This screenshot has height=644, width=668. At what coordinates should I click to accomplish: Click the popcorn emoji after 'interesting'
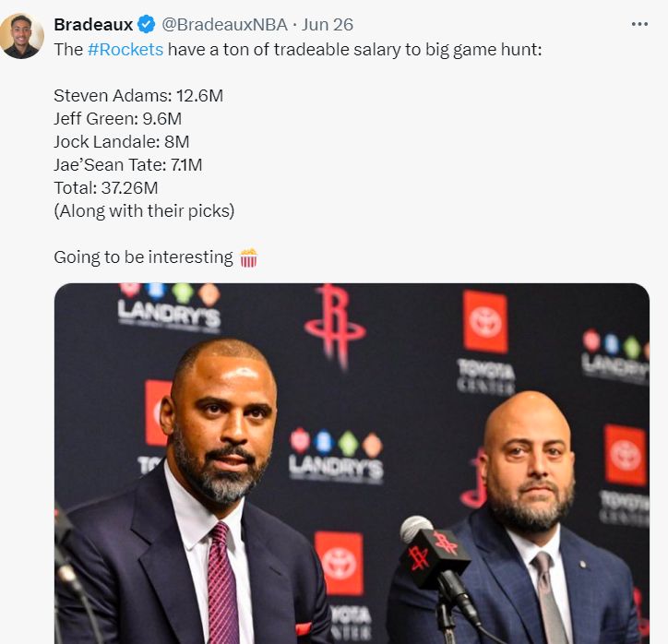248,257
